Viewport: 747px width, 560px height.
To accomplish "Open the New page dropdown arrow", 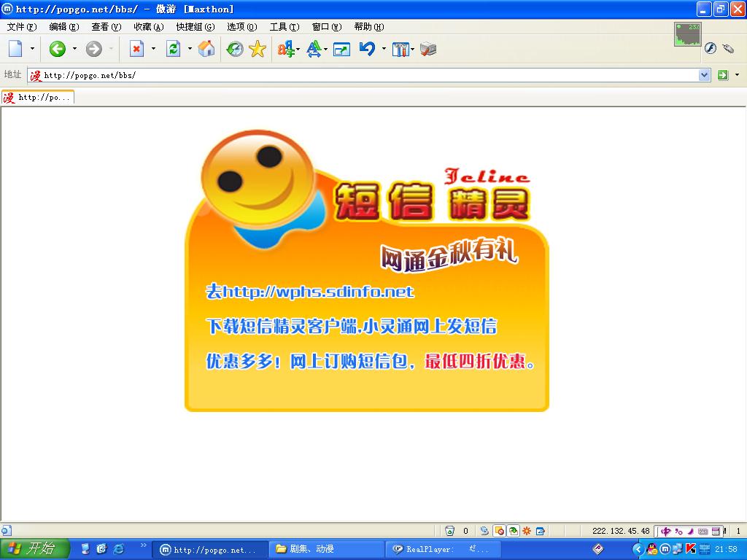I will tap(32, 49).
